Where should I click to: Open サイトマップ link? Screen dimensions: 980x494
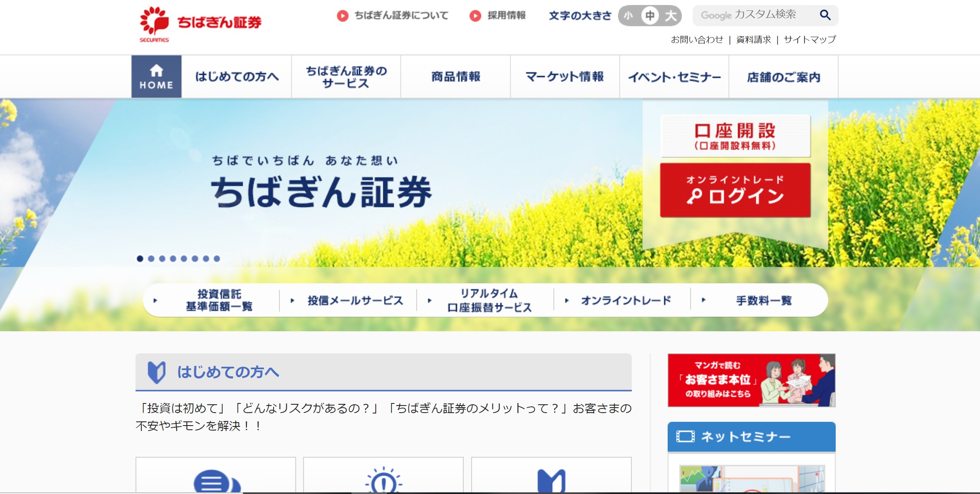coord(810,40)
